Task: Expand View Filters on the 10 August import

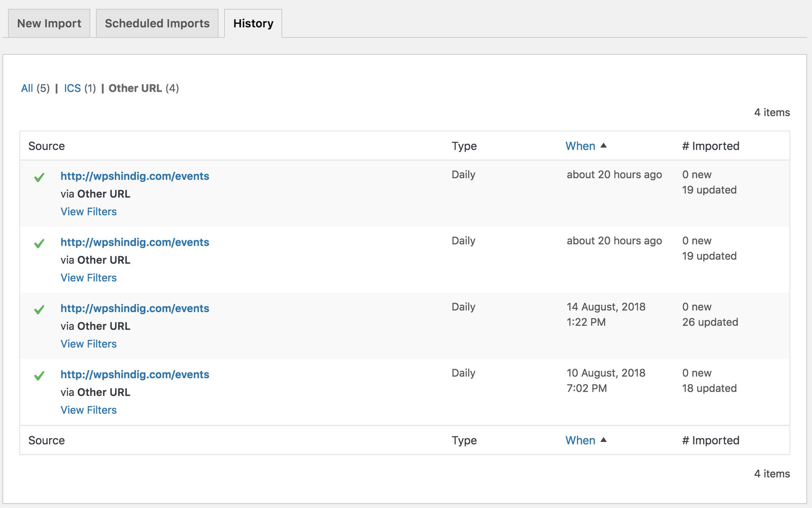Action: tap(89, 410)
